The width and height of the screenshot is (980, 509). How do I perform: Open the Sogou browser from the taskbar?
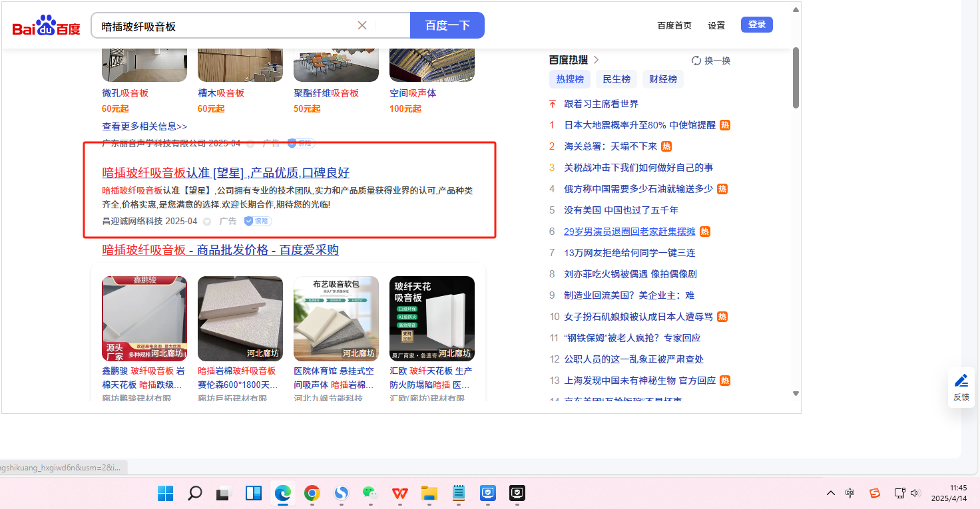(x=342, y=493)
